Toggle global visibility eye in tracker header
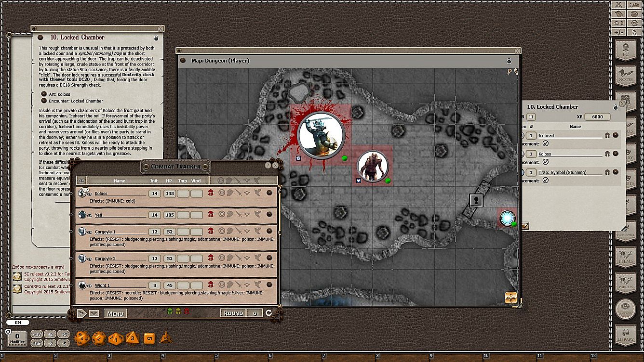The width and height of the screenshot is (644, 362). (x=82, y=181)
